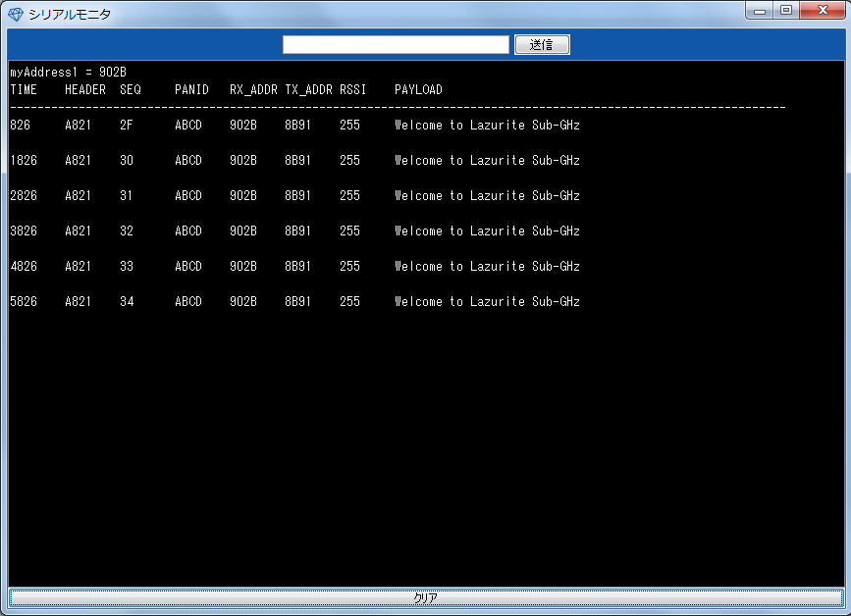Image resolution: width=851 pixels, height=616 pixels.
Task: Click the クリア clear button
Action: tap(426, 597)
